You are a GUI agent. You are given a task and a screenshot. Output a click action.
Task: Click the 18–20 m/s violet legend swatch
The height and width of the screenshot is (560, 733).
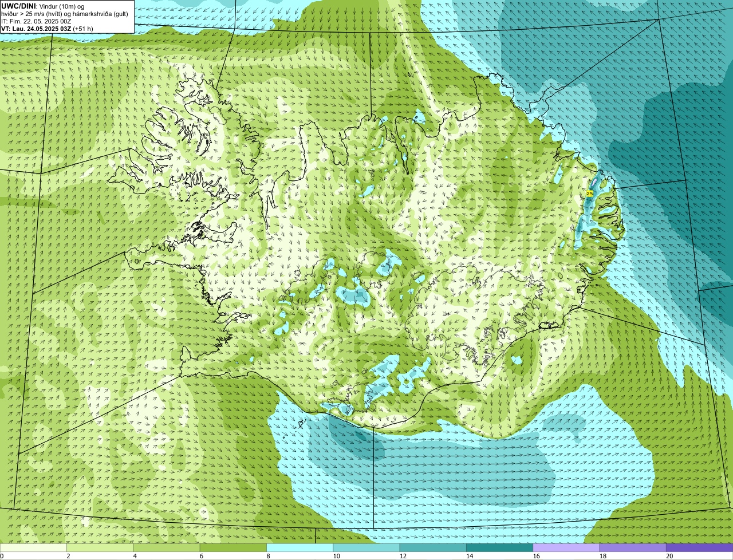click(633, 547)
